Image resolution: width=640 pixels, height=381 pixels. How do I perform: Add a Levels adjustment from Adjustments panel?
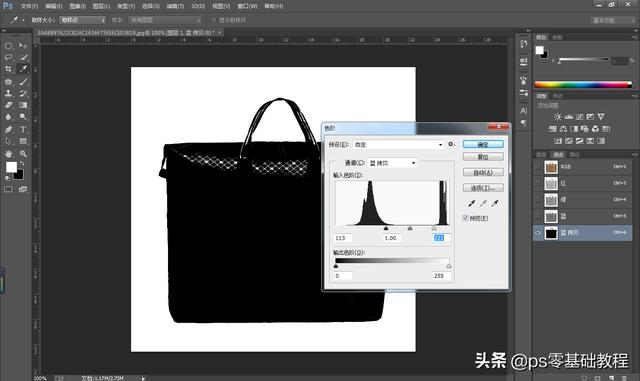click(x=569, y=117)
